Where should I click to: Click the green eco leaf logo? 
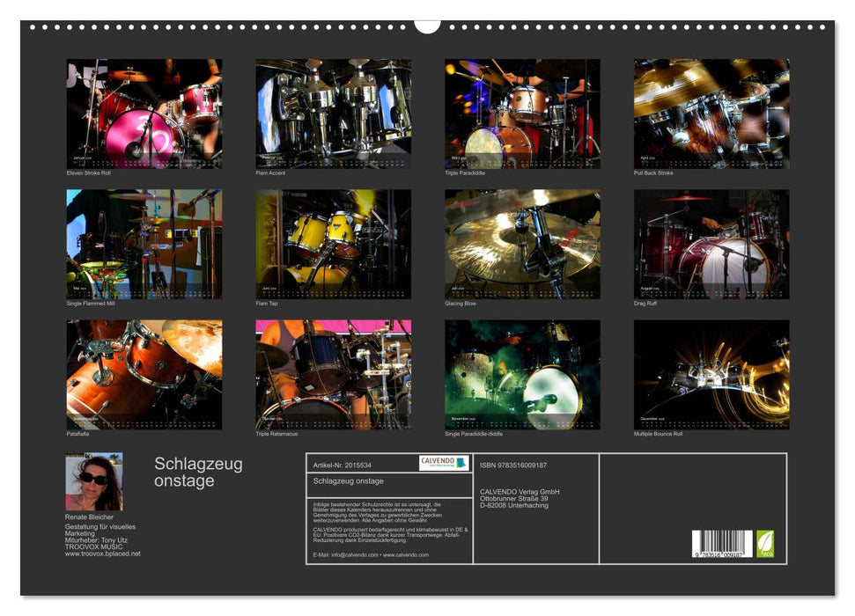click(x=765, y=542)
